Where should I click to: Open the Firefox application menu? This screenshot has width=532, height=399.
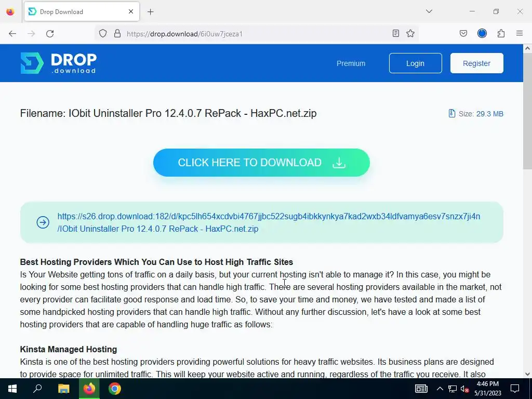[520, 33]
